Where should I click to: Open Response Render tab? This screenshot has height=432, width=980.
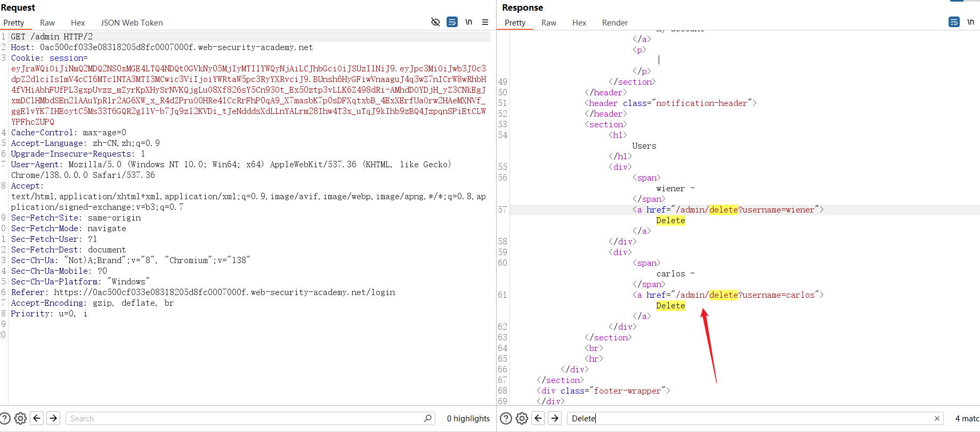click(615, 23)
